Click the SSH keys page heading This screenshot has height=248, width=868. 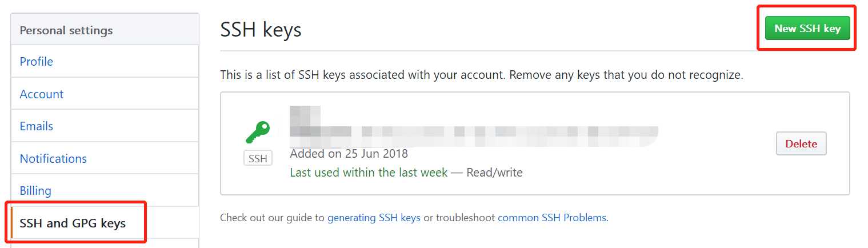point(261,30)
